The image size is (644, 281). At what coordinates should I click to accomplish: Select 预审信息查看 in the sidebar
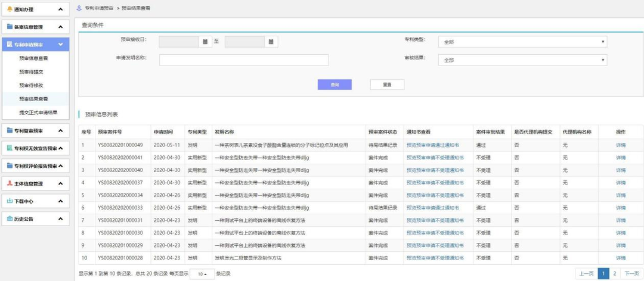point(33,58)
